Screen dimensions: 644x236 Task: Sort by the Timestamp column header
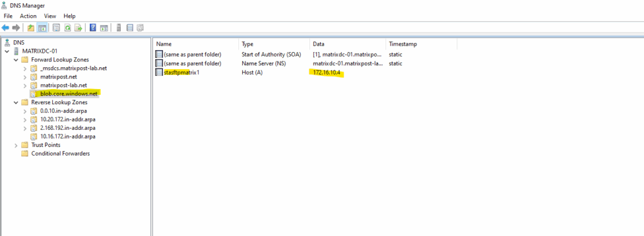421,44
